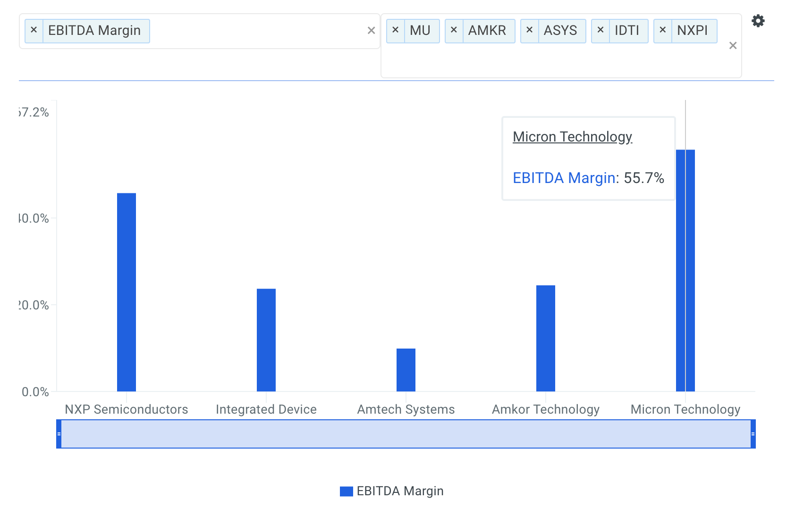Image resolution: width=812 pixels, height=516 pixels.
Task: Click the NXP Semiconductors bar
Action: pos(127,292)
